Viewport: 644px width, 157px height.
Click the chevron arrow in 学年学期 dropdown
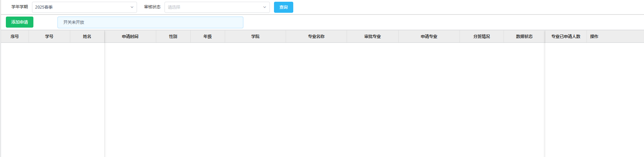pyautogui.click(x=132, y=7)
